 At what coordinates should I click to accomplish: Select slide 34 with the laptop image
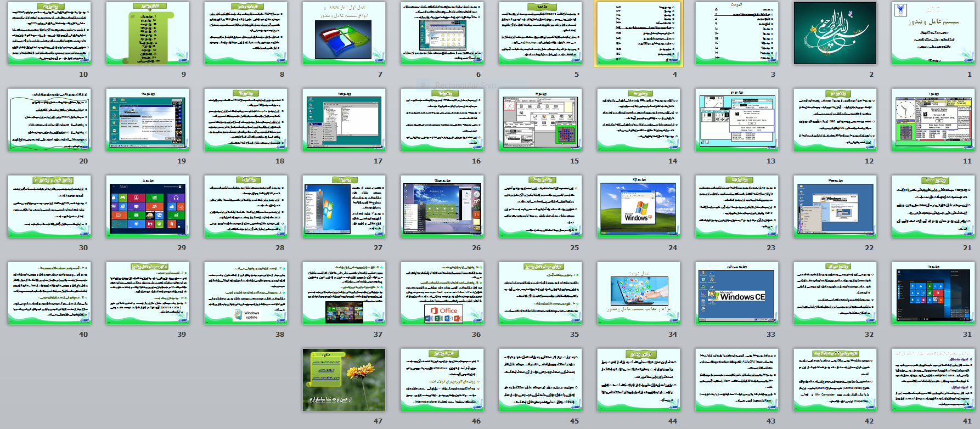pos(638,293)
